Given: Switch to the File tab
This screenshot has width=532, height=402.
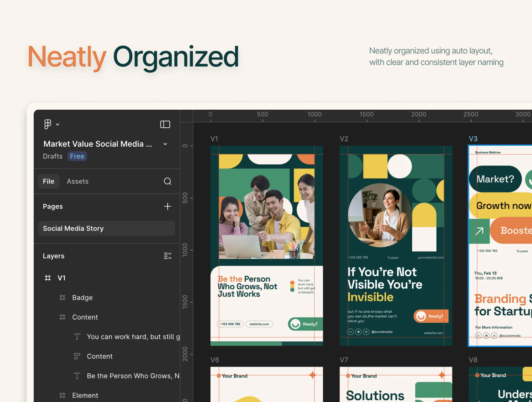Looking at the screenshot, I should pos(48,181).
